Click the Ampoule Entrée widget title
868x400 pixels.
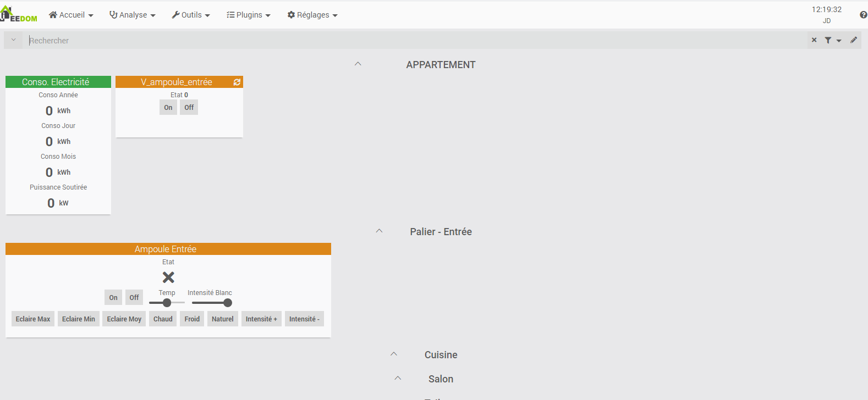click(166, 249)
